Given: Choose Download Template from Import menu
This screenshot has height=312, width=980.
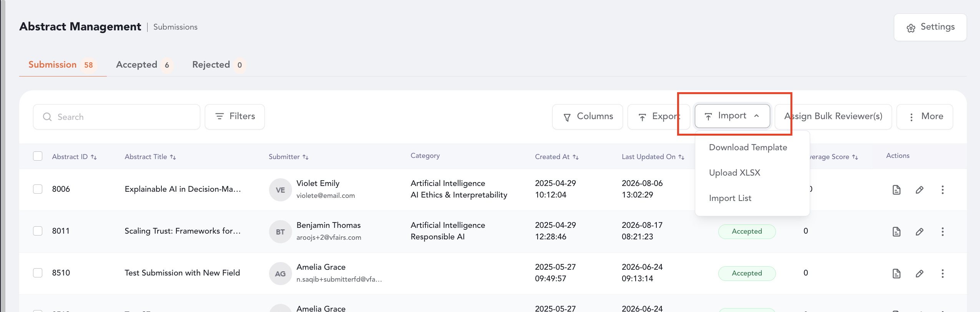Looking at the screenshot, I should (748, 148).
